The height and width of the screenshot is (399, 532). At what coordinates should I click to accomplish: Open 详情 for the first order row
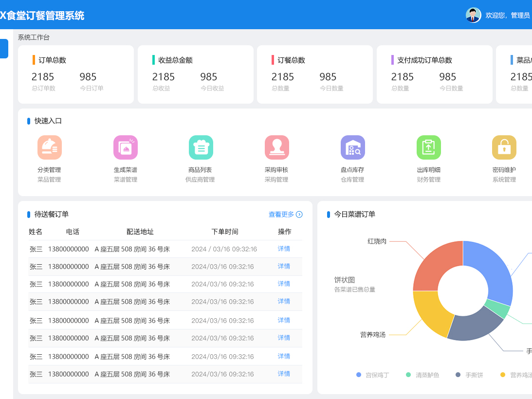point(284,249)
